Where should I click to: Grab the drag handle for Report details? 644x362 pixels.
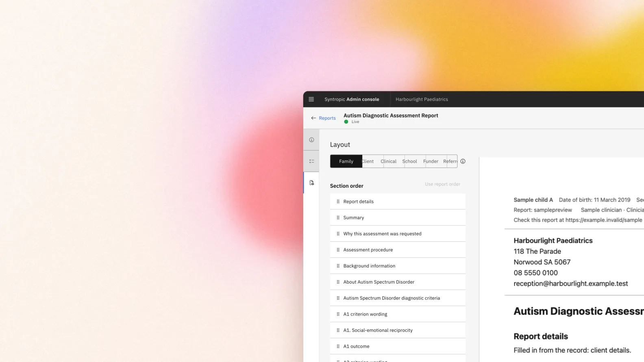coord(338,202)
